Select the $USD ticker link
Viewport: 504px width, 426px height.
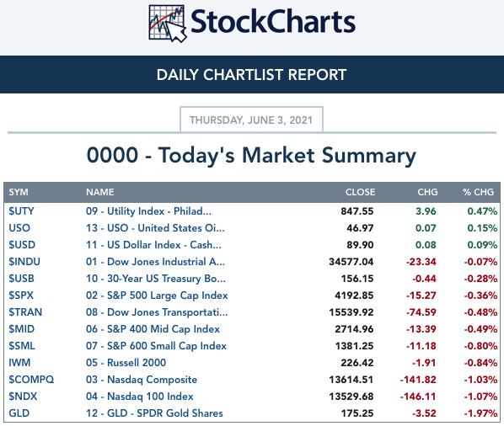click(22, 245)
